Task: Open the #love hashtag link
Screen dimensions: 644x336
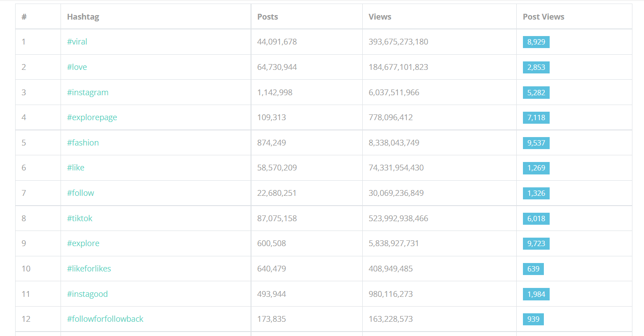Action: [x=77, y=67]
